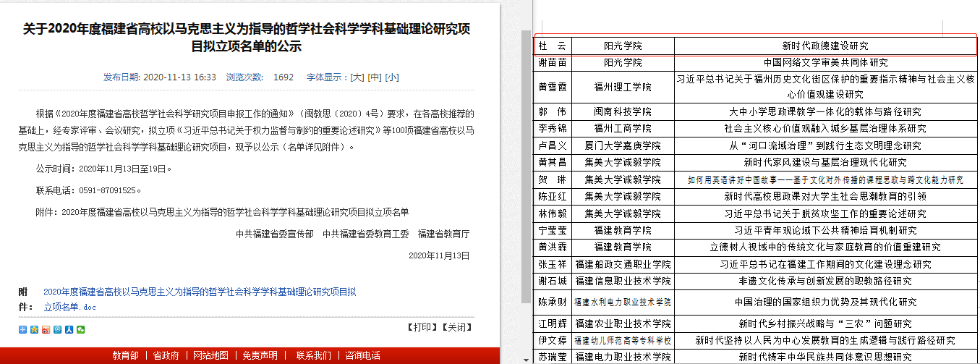The width and height of the screenshot is (980, 364).
Task: Open the 教育部 footer link
Action: 125,355
